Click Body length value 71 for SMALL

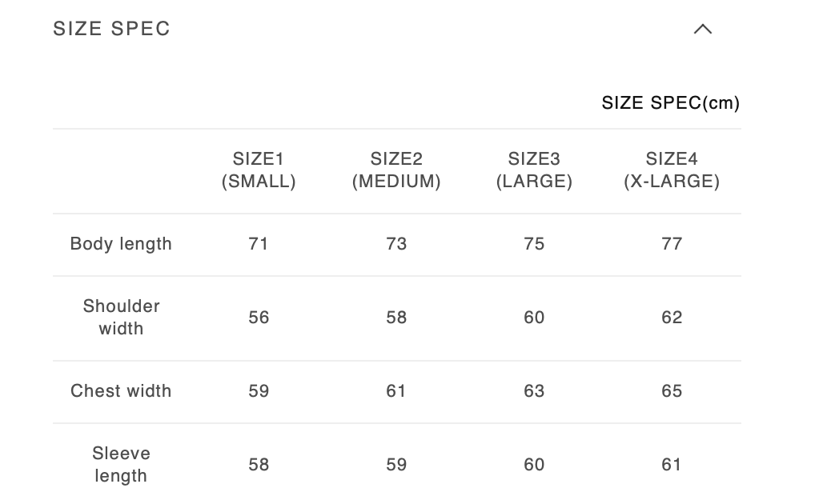[x=259, y=244]
